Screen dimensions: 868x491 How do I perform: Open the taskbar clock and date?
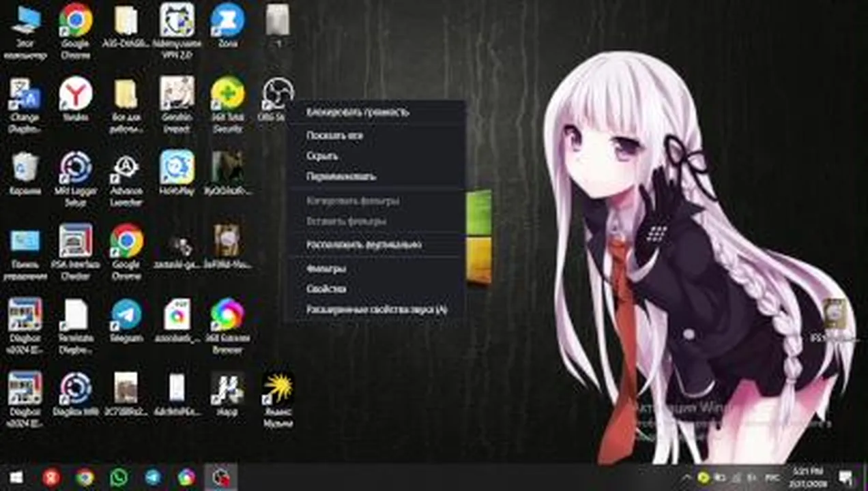pyautogui.click(x=807, y=477)
